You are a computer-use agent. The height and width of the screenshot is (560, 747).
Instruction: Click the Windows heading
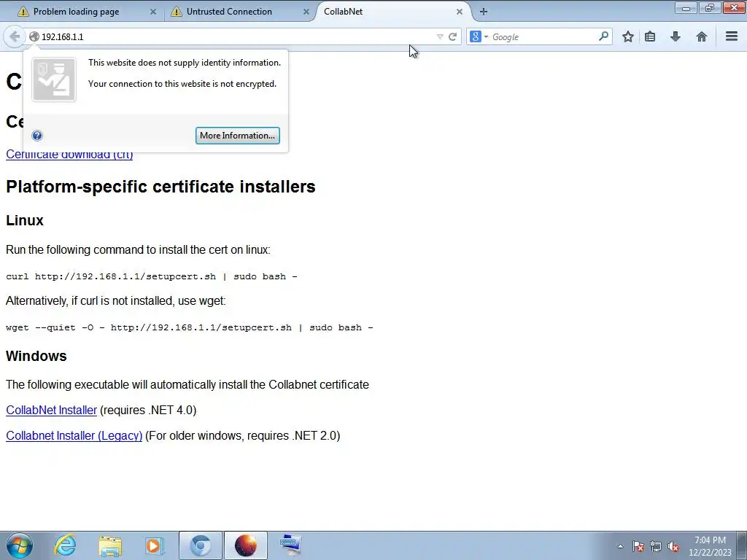(36, 356)
